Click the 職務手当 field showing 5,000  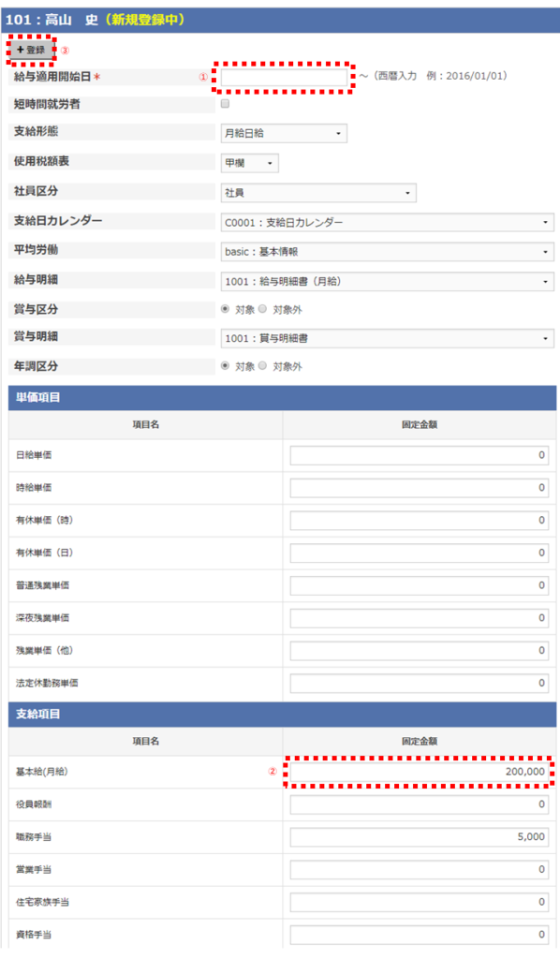click(420, 837)
